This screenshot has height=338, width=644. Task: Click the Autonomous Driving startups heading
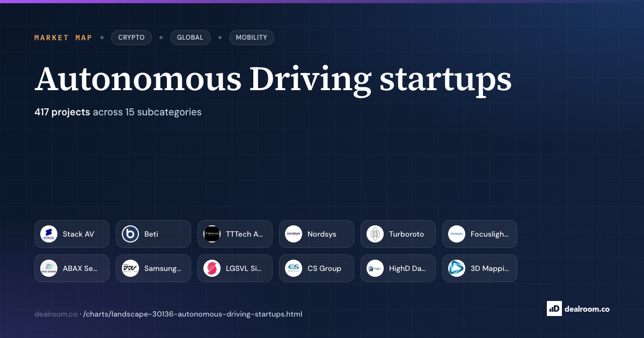[273, 80]
